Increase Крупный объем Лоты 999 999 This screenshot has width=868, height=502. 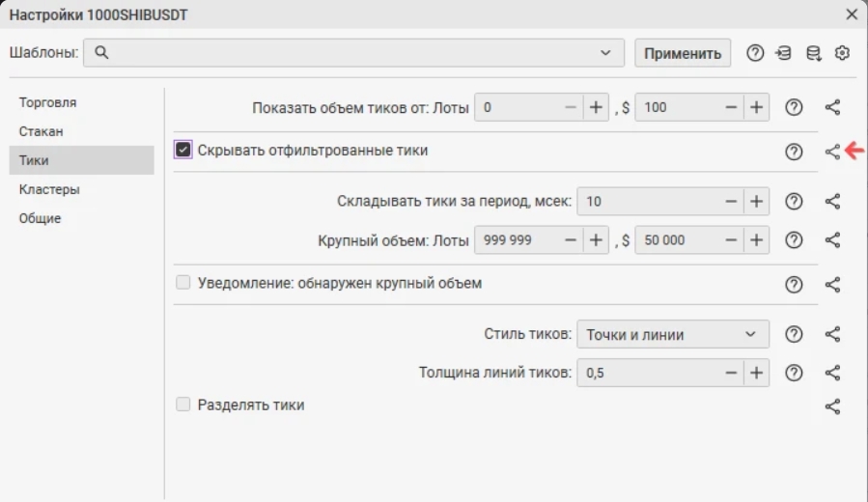coord(596,240)
